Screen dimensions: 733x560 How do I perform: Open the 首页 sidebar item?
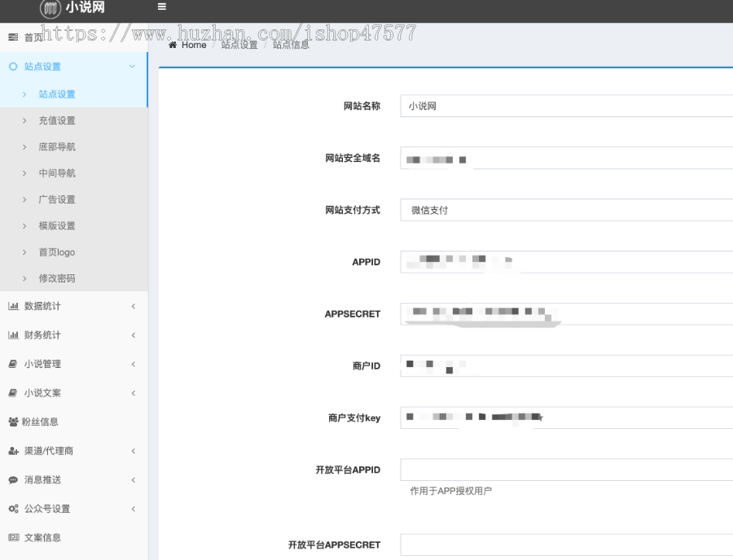[74, 37]
